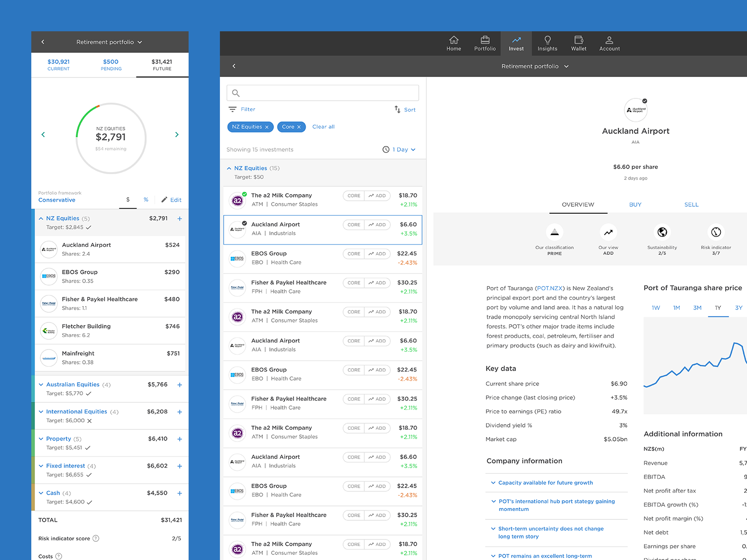Add to International Equities with plus icon

coord(180,412)
